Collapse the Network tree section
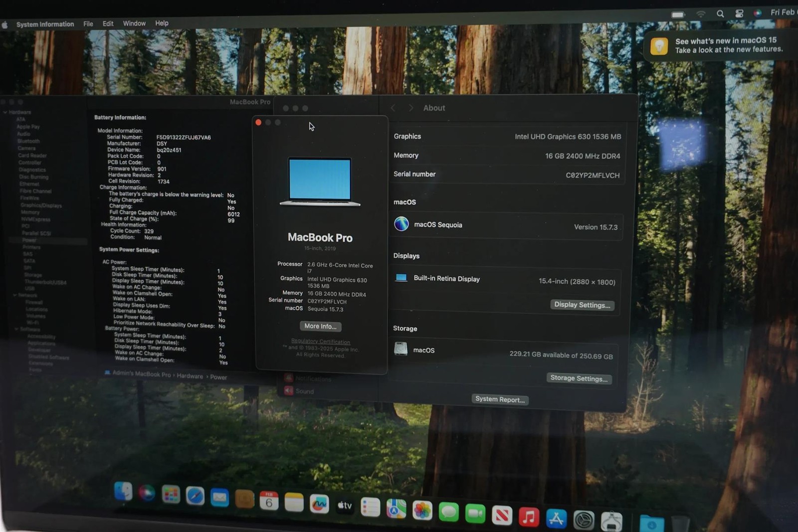The image size is (798, 532). [x=14, y=295]
